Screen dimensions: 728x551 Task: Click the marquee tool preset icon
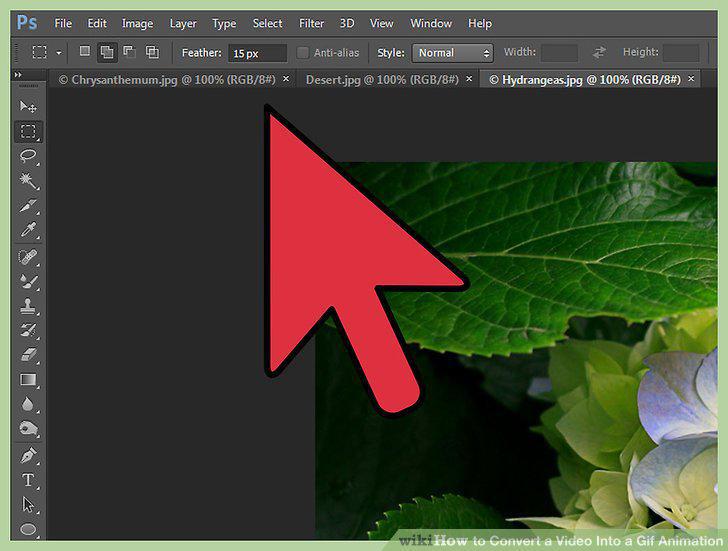pyautogui.click(x=39, y=52)
